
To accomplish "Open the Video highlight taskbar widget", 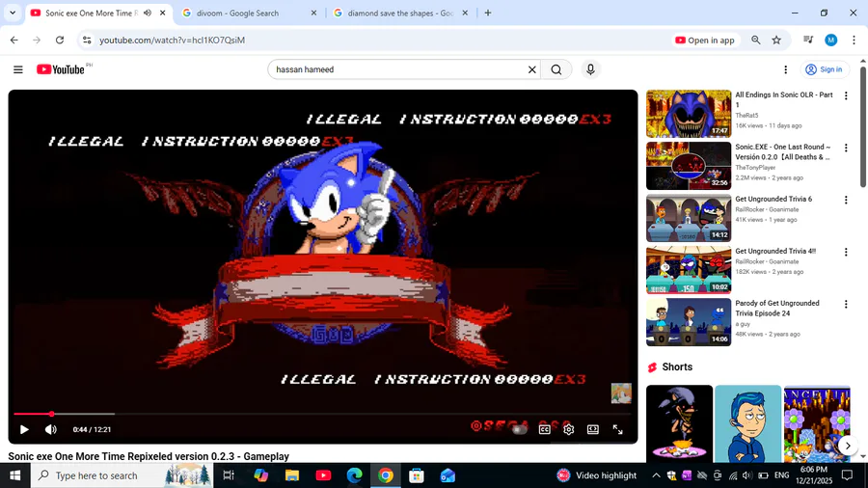I will click(x=597, y=475).
